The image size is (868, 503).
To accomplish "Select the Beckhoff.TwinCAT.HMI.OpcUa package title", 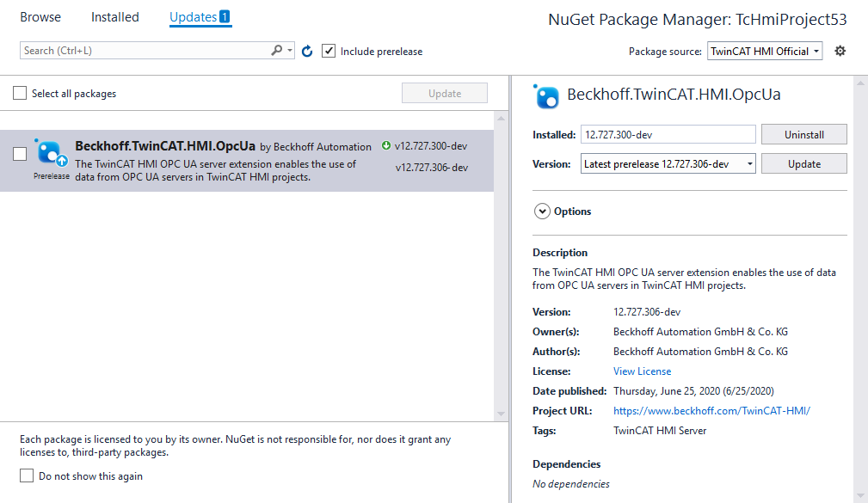I will point(165,146).
